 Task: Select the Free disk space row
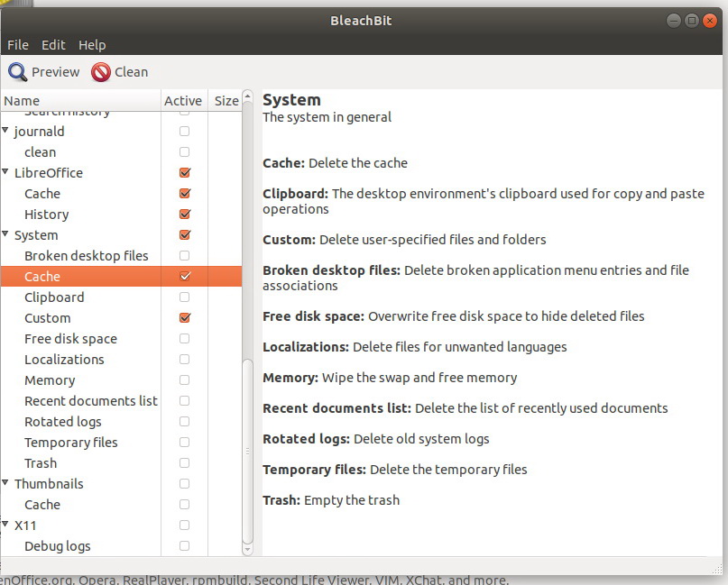121,339
